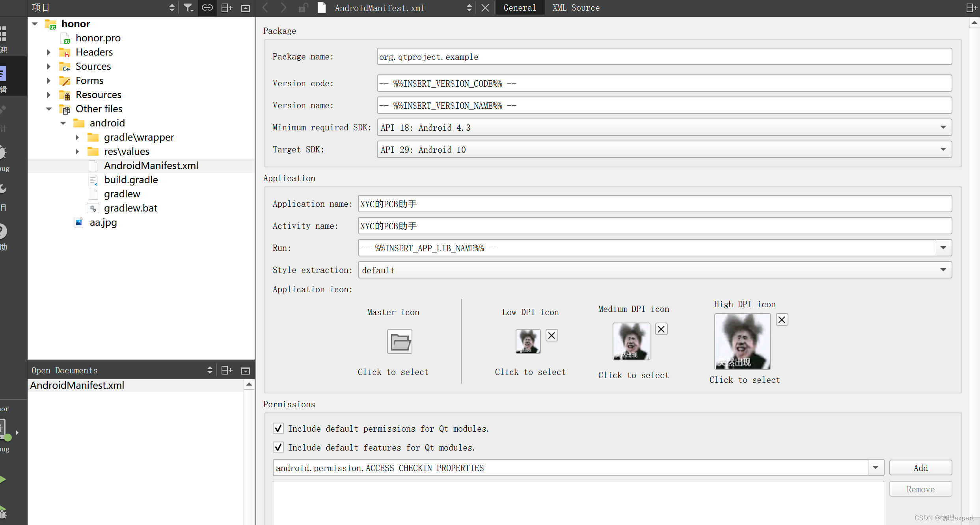Select the Medium DPI icon thumbnail
This screenshot has width=980, height=525.
coord(631,341)
